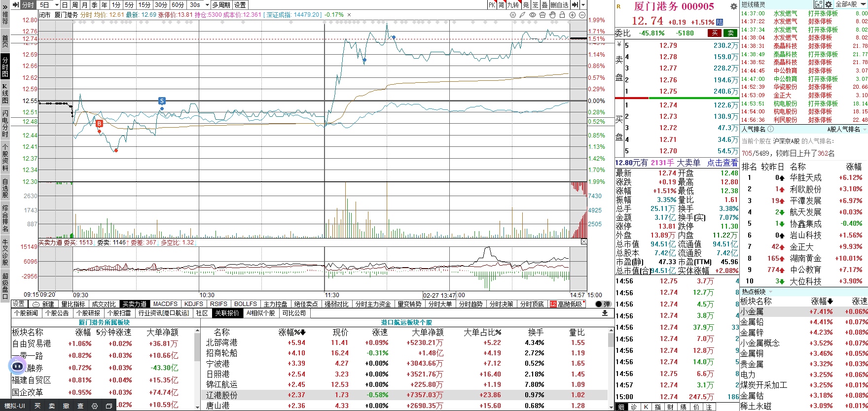Click the 点击查看 link
Screen dimensions: 868x411
pyautogui.click(x=723, y=163)
